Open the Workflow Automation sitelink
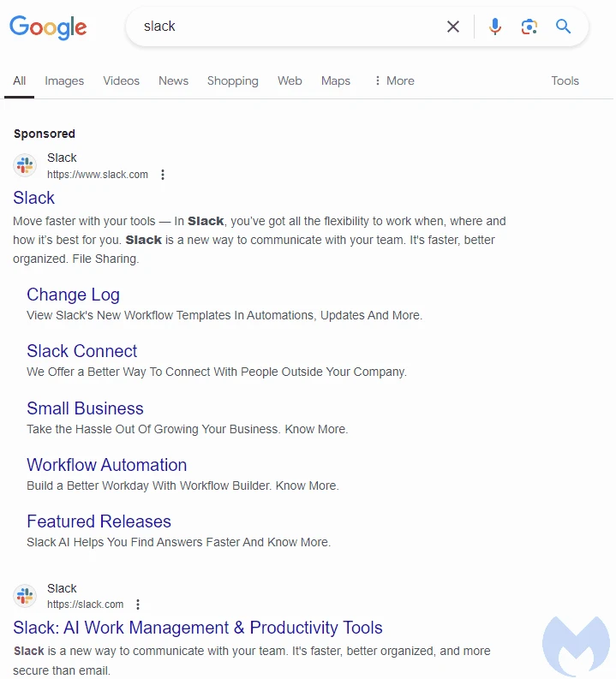Screen dimensions: 616x679 (106, 465)
